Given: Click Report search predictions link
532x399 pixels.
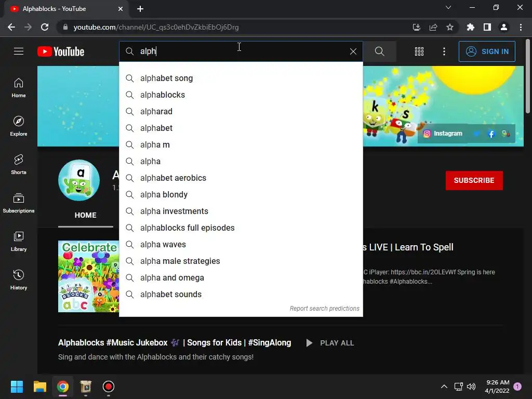Looking at the screenshot, I should pos(324,309).
